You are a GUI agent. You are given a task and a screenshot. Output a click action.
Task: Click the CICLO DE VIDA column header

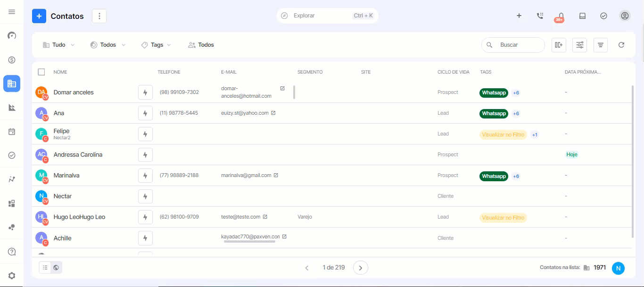tap(454, 72)
